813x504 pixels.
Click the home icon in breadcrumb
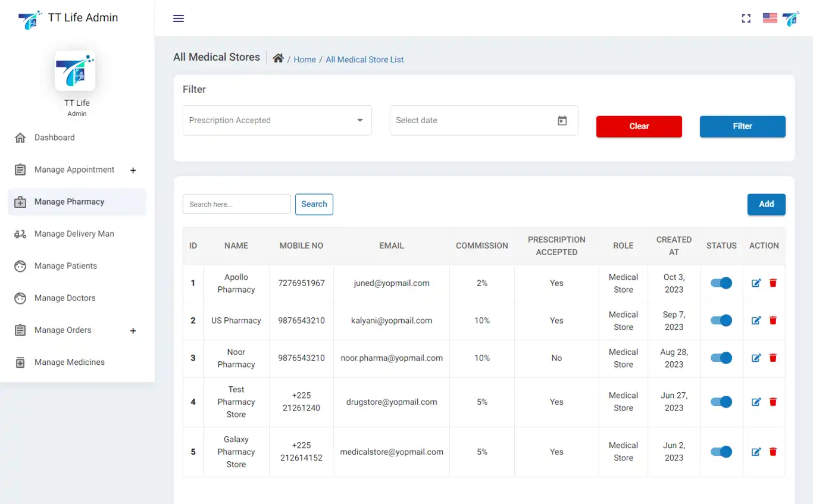(x=278, y=58)
